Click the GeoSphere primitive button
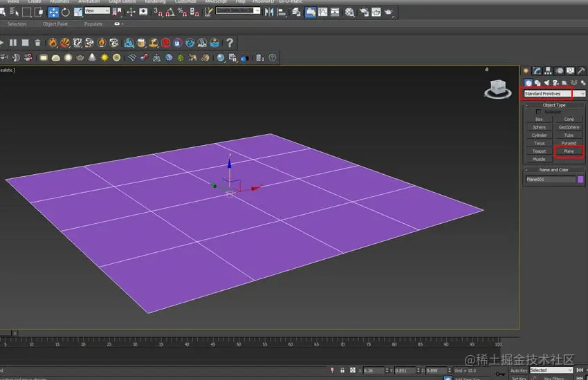 (569, 127)
